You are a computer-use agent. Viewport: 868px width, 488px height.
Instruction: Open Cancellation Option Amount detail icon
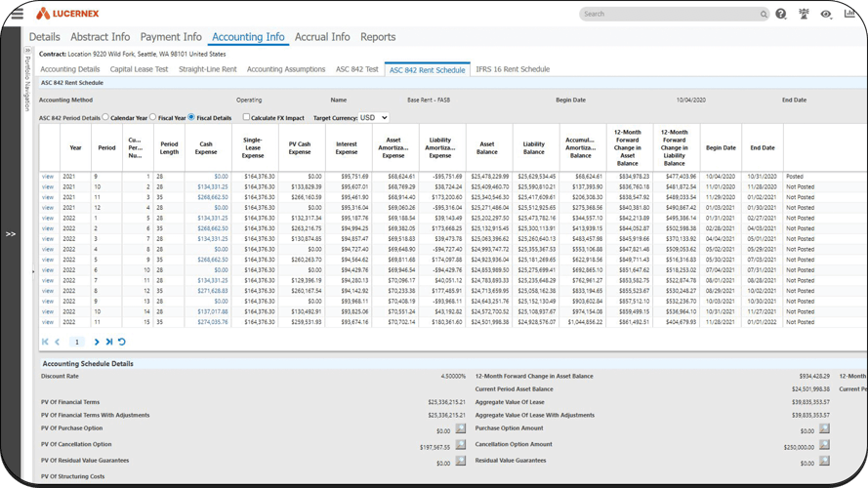pyautogui.click(x=824, y=445)
